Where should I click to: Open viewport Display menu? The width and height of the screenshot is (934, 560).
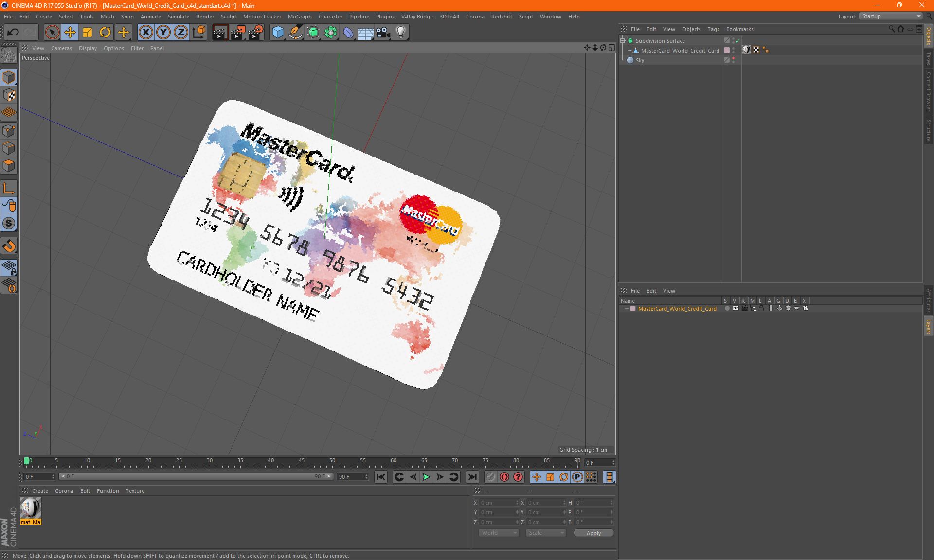(88, 48)
